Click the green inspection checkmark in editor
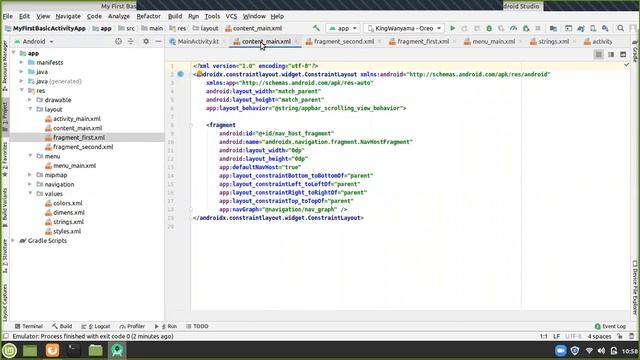Viewport: 640px width, 360px height. 627,64
